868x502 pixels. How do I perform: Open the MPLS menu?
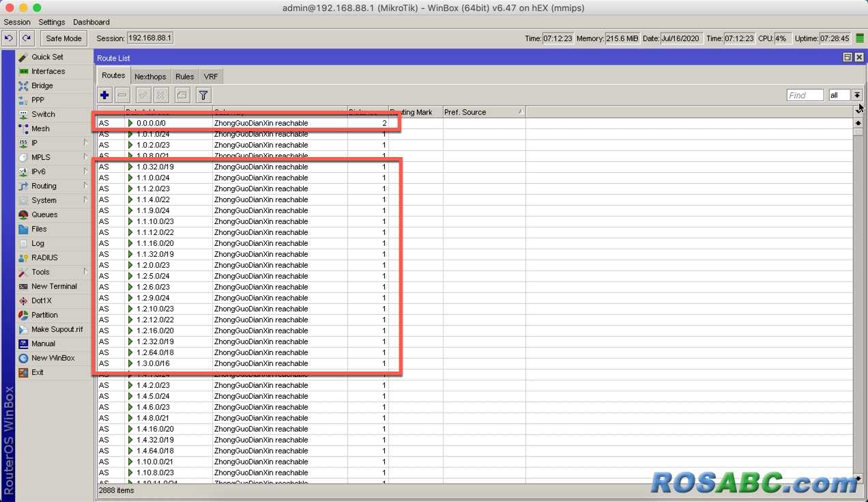[41, 158]
